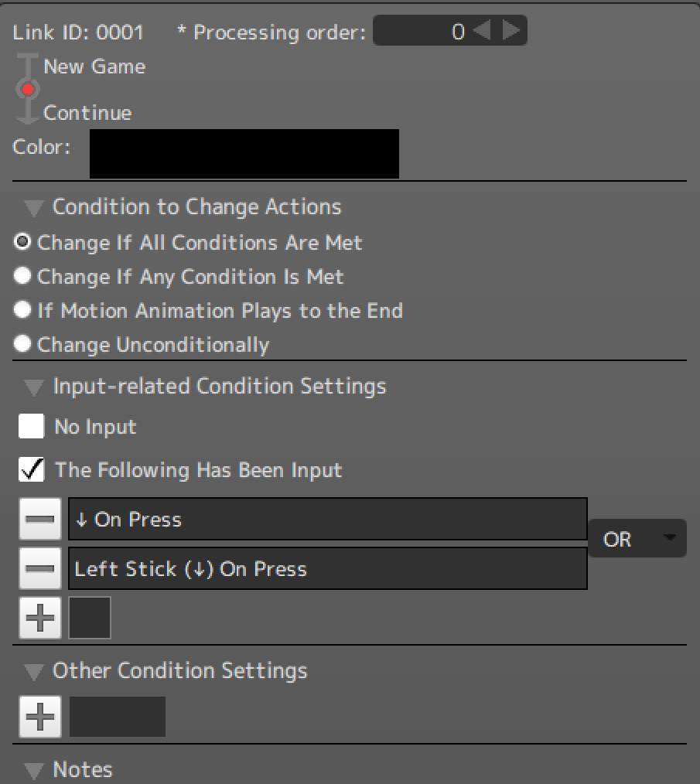Click the '↓ On Press' input field
Image resolution: width=700 pixels, height=784 pixels.
tap(327, 519)
